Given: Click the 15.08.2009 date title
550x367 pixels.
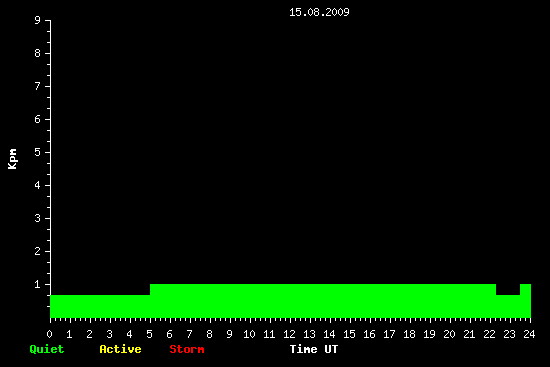Looking at the screenshot, I should pyautogui.click(x=319, y=12).
